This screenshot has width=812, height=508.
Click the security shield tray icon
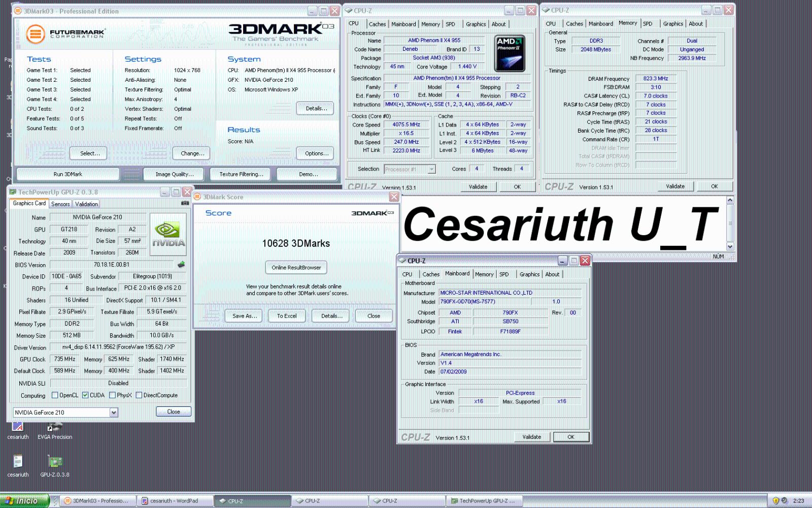click(775, 500)
